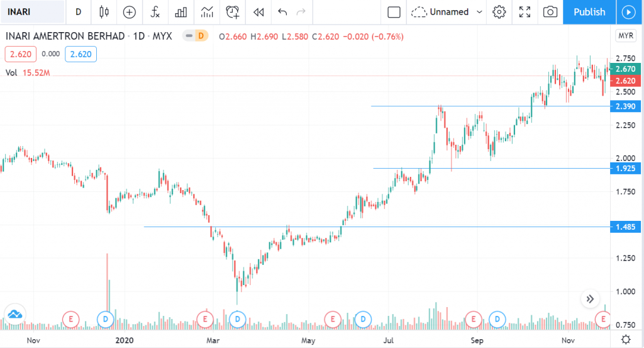Open the time axis settings gear
This screenshot has height=348, width=644.
click(626, 339)
